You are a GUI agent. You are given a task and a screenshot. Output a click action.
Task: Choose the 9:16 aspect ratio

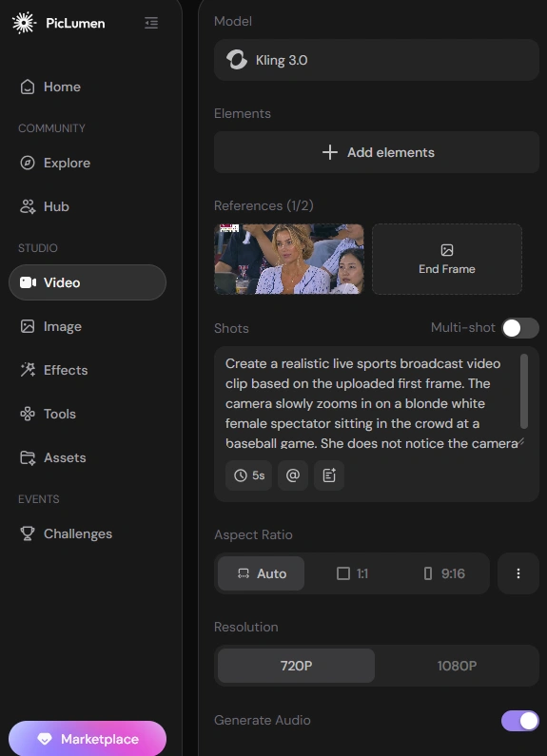pyautogui.click(x=443, y=573)
